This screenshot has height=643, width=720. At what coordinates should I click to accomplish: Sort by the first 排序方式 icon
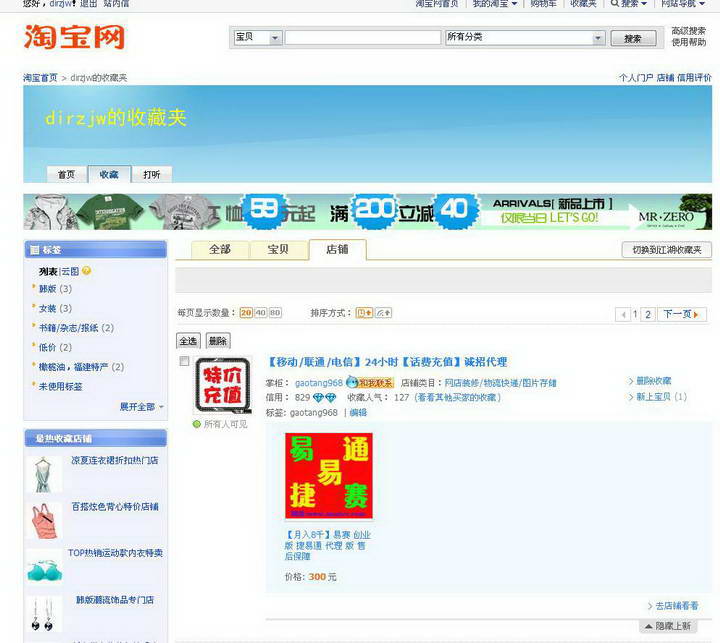point(365,313)
